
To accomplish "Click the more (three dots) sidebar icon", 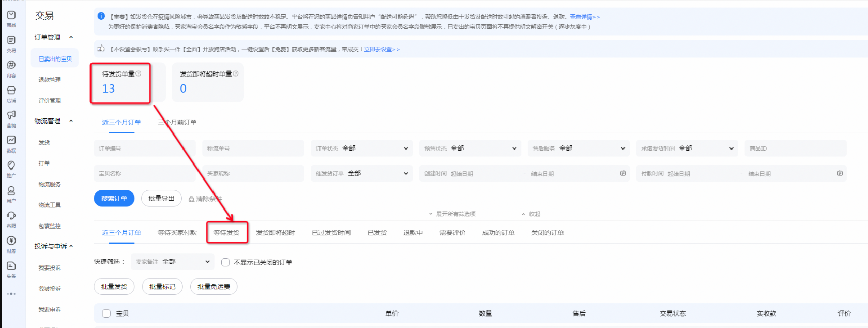I will (x=11, y=294).
